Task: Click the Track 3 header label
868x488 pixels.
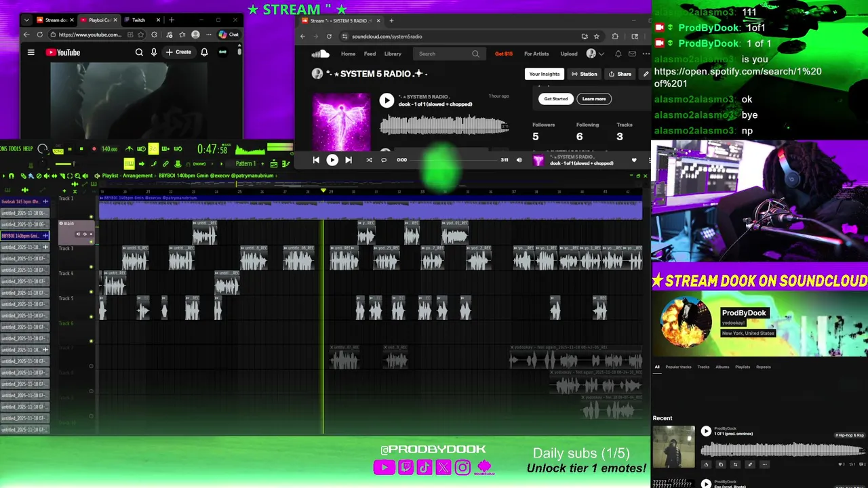Action: (x=66, y=248)
